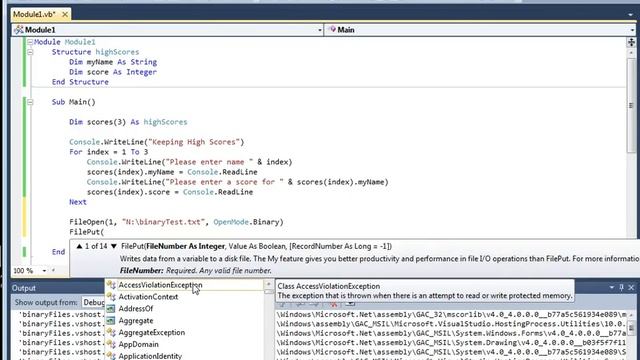Close the Output panel
Image resolution: width=640 pixels, height=360 pixels.
pos(631,288)
